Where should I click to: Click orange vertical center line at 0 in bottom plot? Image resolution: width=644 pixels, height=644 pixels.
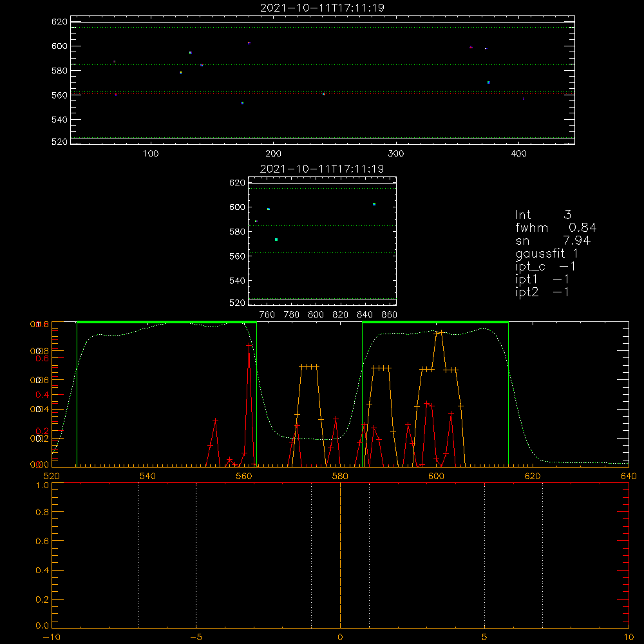pos(340,556)
